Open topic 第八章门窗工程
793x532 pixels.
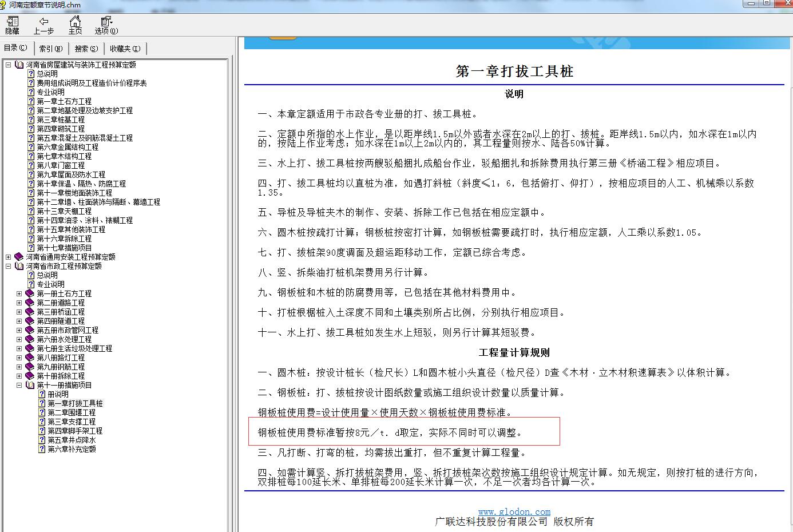click(x=61, y=165)
